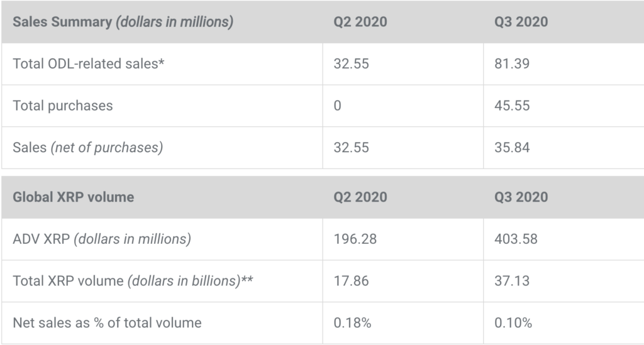
Task: Click the 45.55 total purchases value
Action: click(512, 106)
